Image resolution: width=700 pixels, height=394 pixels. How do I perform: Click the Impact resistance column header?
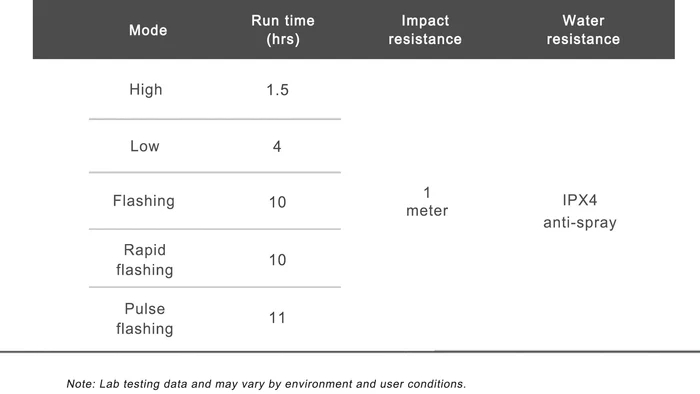[425, 30]
